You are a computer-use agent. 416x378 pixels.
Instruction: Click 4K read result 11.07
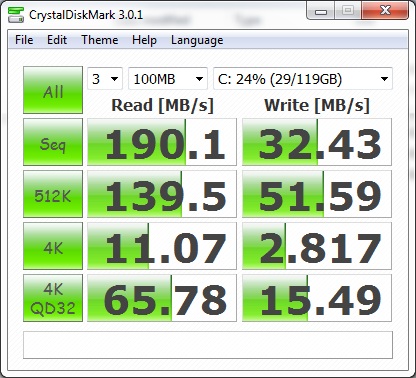point(162,246)
